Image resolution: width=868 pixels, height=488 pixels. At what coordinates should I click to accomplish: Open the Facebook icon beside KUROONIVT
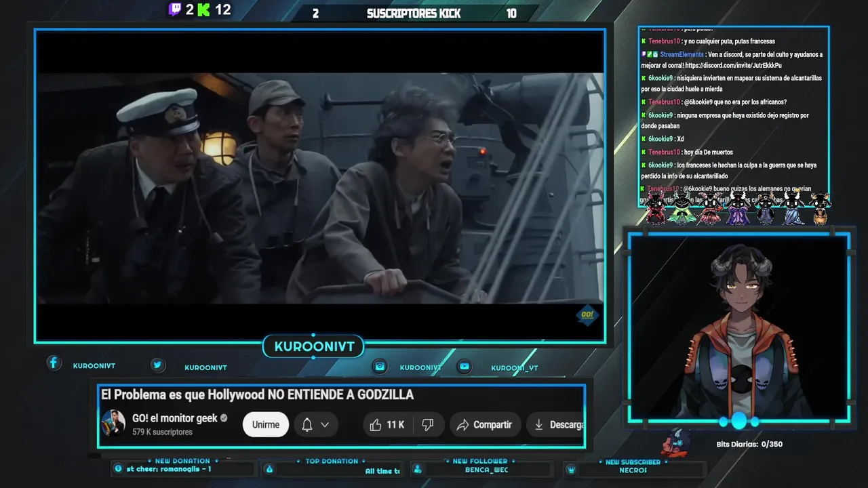(54, 363)
